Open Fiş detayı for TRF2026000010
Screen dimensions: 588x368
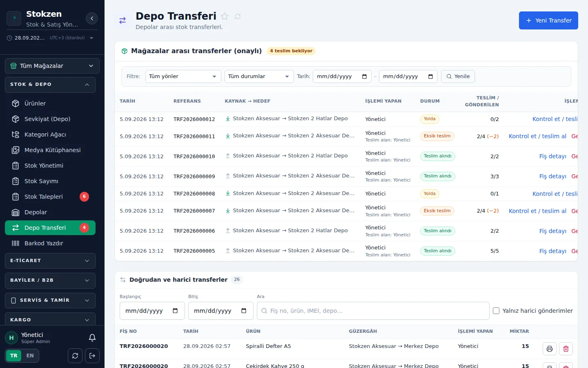pos(553,156)
